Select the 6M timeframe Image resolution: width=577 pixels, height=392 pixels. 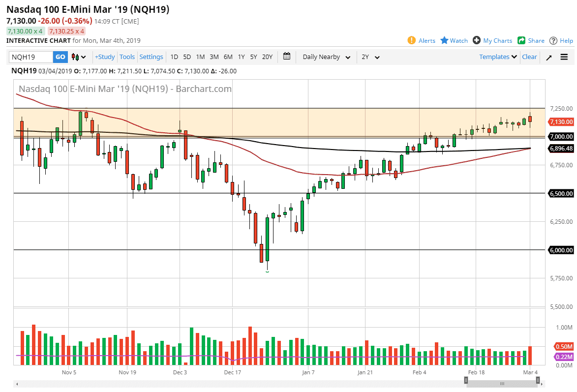pos(228,57)
